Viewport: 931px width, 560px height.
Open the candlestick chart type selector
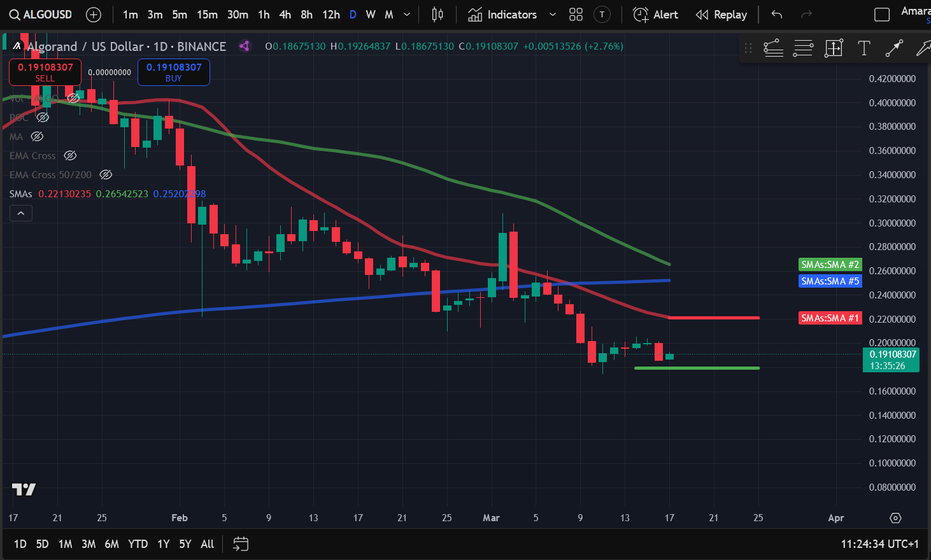pyautogui.click(x=437, y=15)
